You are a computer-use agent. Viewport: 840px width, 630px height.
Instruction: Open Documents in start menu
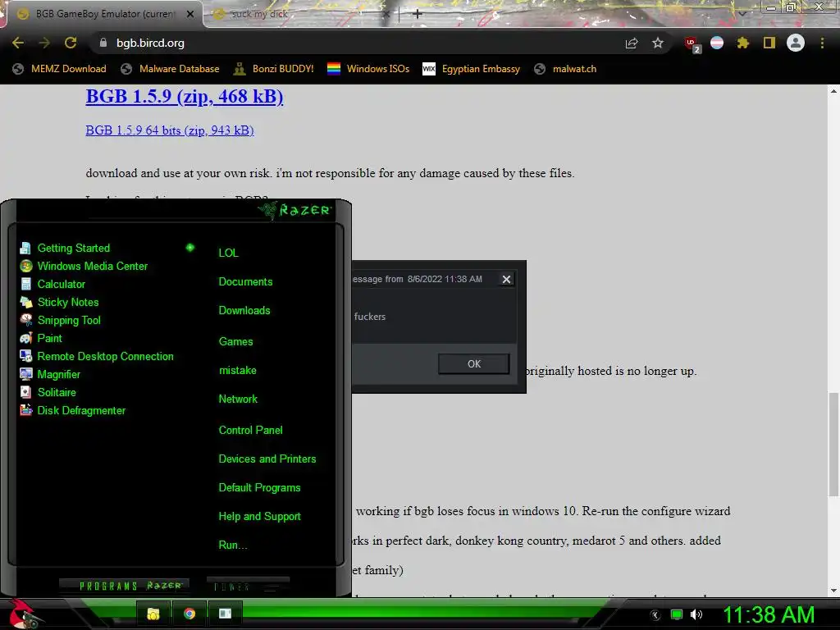tap(245, 282)
